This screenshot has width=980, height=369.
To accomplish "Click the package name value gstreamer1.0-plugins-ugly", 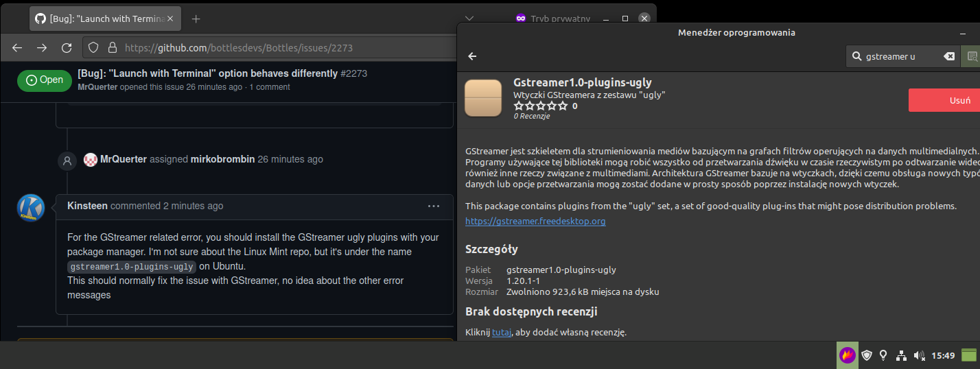I will tap(561, 270).
